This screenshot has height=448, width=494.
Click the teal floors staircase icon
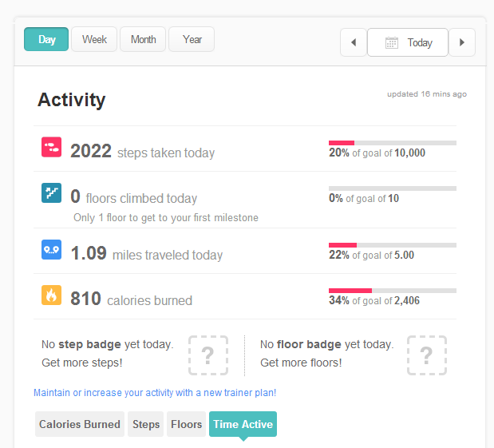(51, 192)
